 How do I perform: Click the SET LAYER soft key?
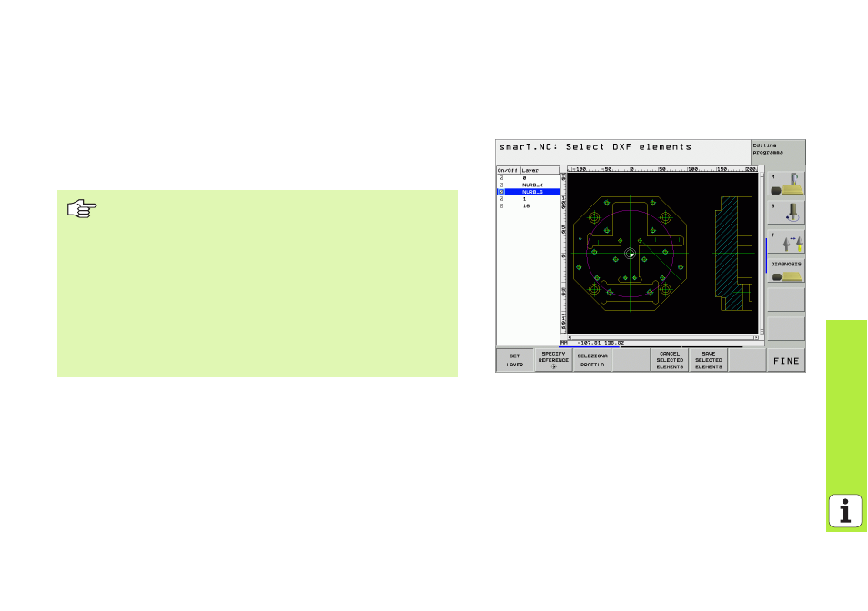(515, 361)
